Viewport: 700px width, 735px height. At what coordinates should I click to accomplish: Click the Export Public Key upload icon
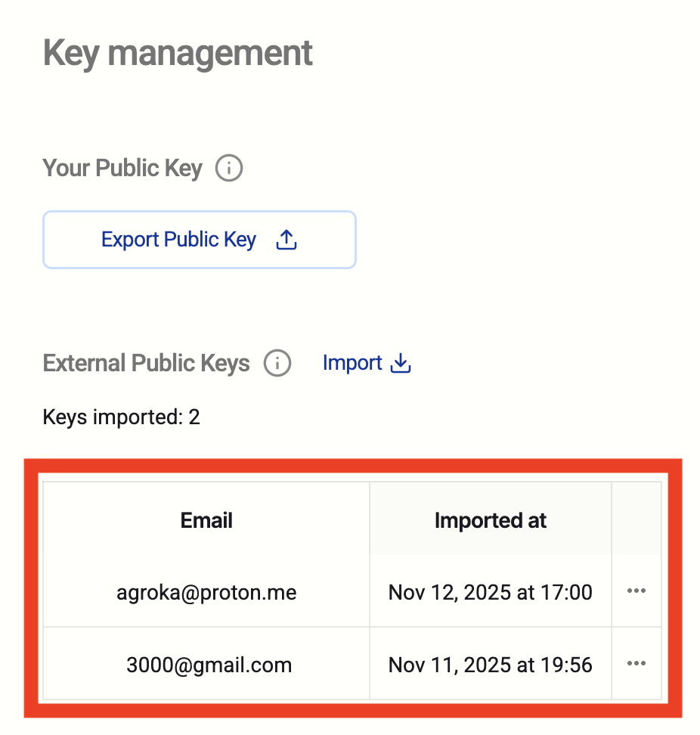point(287,240)
